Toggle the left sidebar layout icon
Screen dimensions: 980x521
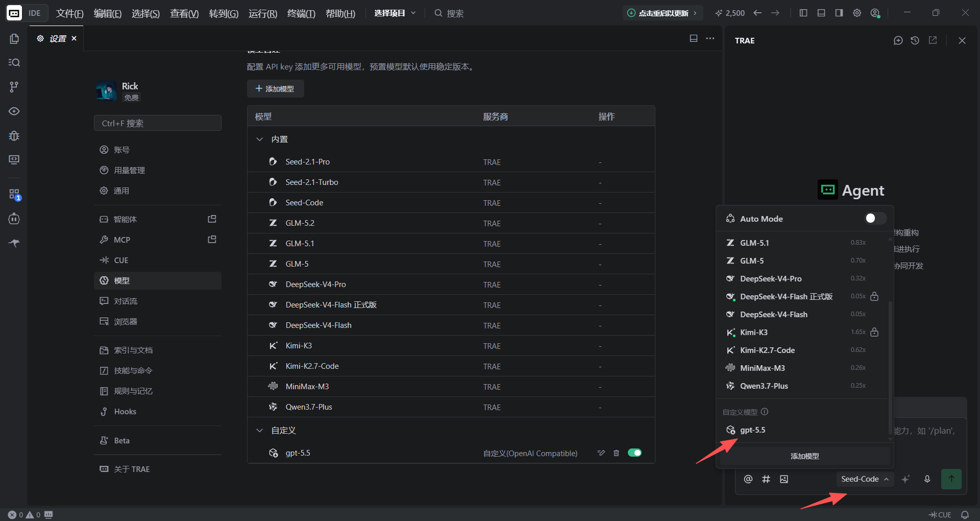click(x=803, y=13)
